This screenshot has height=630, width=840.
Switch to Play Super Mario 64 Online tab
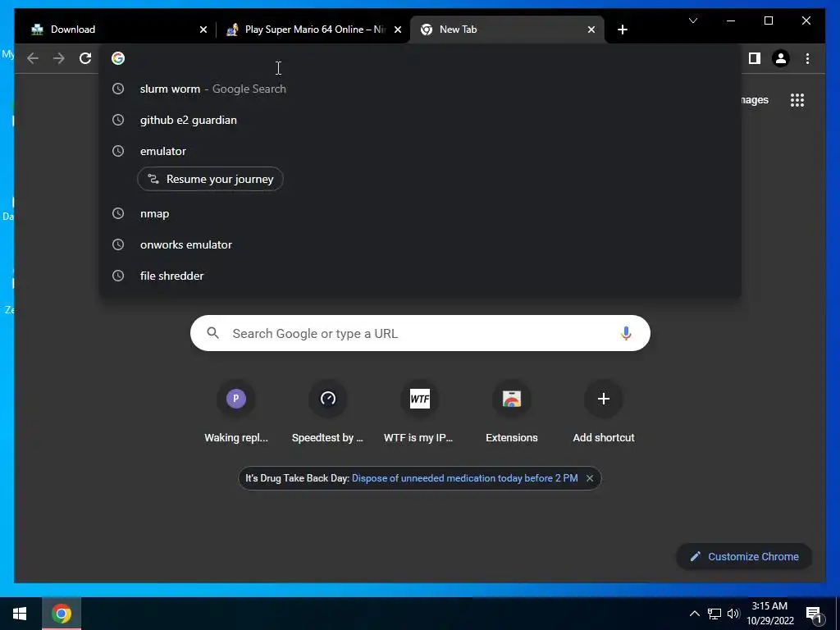313,30
